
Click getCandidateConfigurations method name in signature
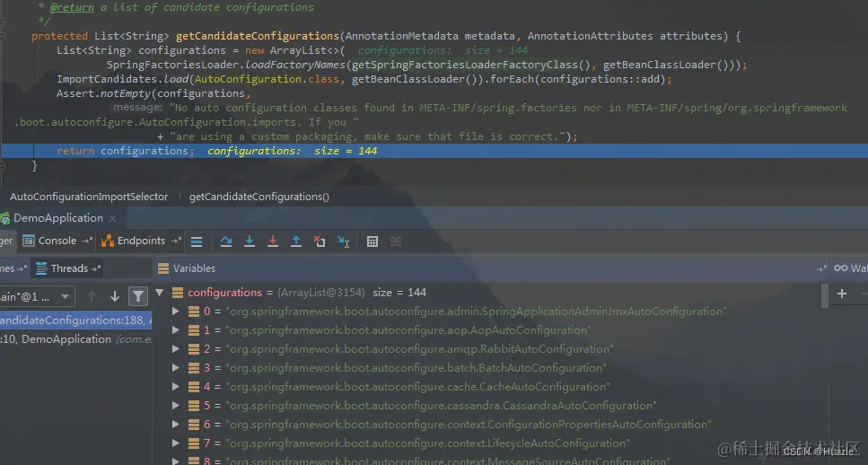(x=257, y=36)
